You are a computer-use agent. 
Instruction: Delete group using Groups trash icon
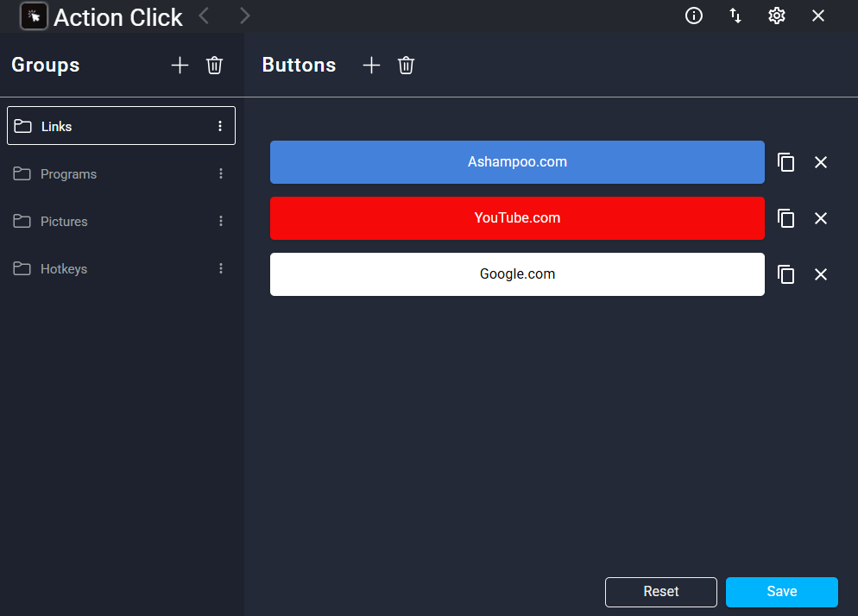coord(214,65)
